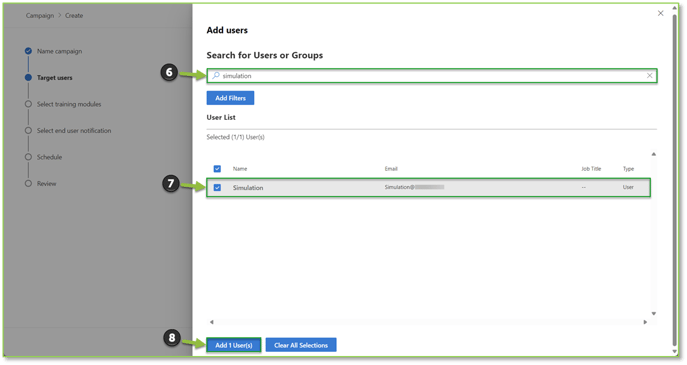Viewport: 687px width, 365px height.
Task: Click the user list scroll down arrow
Action: (653, 313)
